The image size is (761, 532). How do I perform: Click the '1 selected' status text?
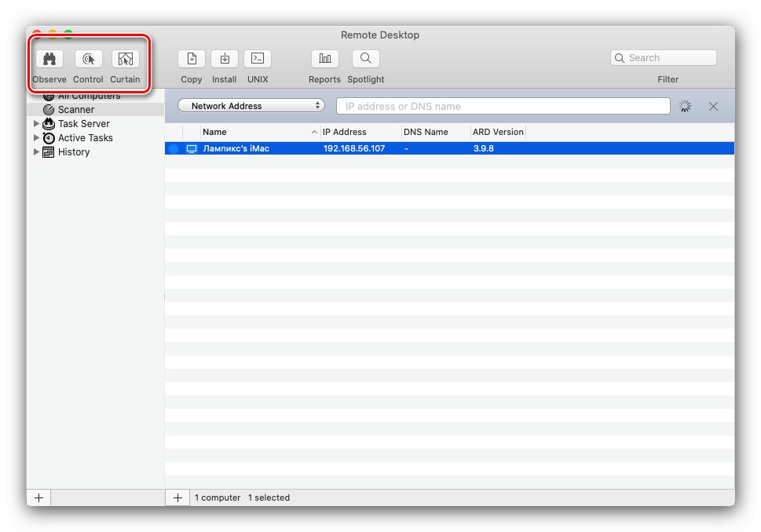click(269, 497)
